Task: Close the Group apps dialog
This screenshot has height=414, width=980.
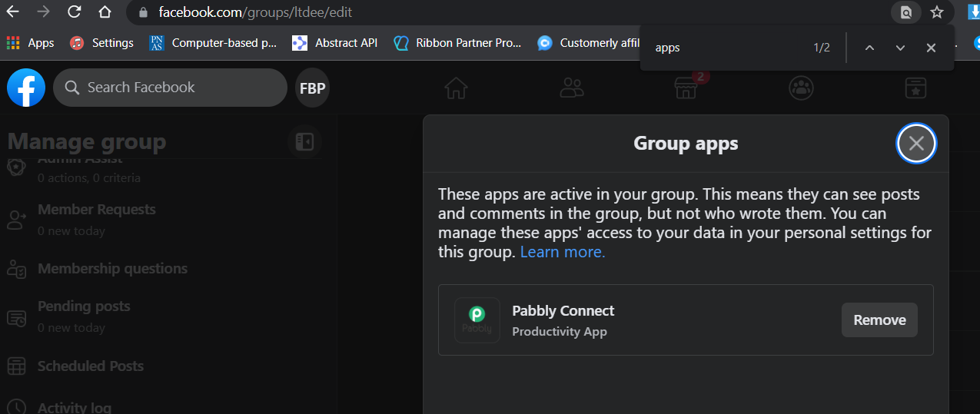Action: (916, 143)
